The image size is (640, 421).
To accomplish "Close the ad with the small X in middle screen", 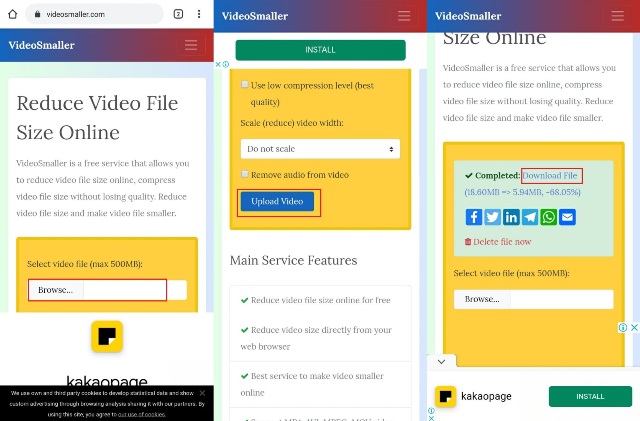I will point(218,64).
